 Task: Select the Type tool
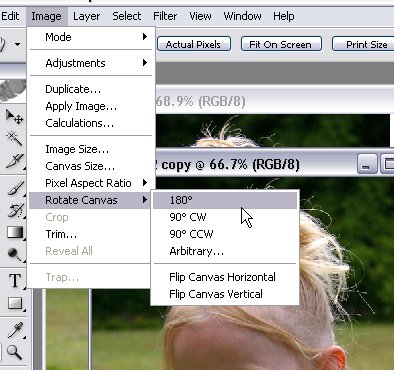pos(15,281)
